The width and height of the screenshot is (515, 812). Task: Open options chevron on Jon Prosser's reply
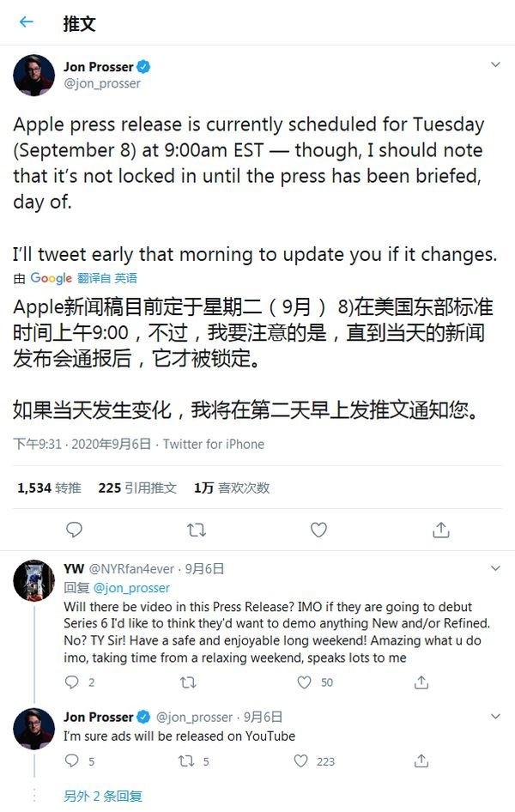click(495, 716)
